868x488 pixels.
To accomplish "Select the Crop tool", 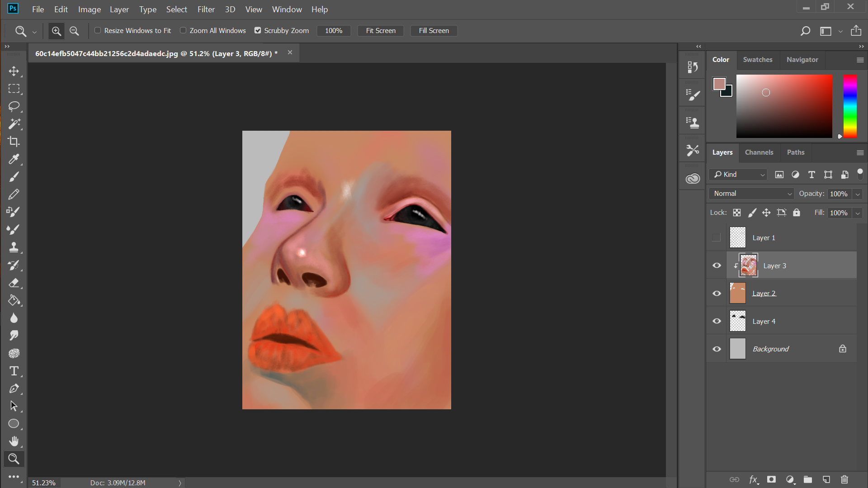I will tap(14, 142).
